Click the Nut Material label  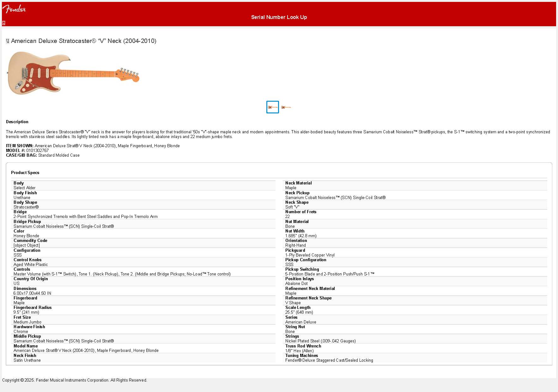[297, 221]
